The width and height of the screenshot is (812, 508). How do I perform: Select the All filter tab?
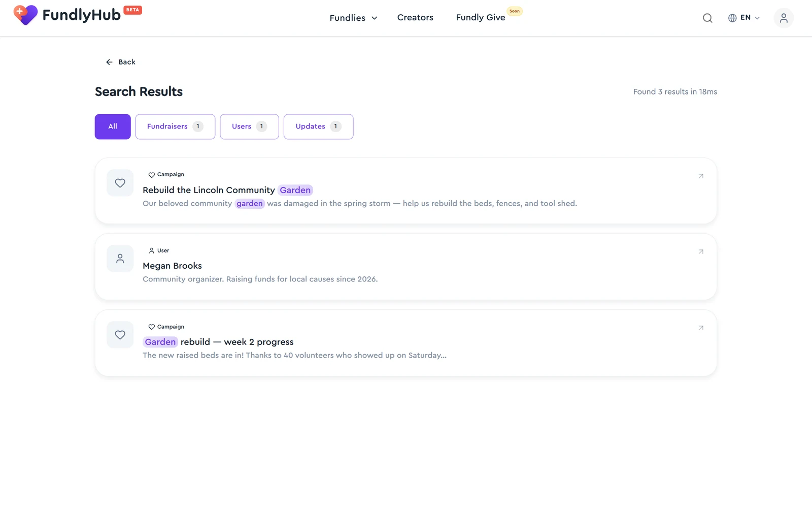113,126
